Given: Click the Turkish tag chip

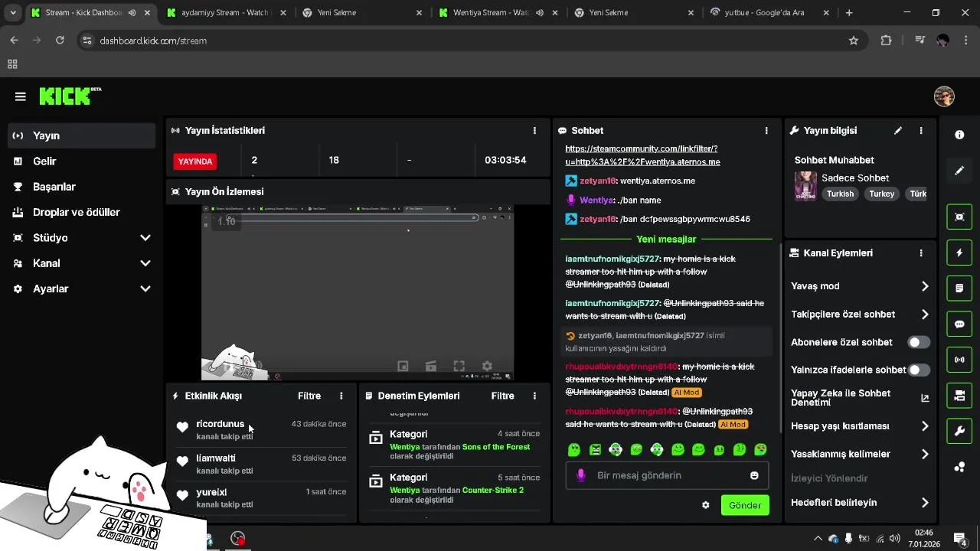Looking at the screenshot, I should (x=840, y=194).
